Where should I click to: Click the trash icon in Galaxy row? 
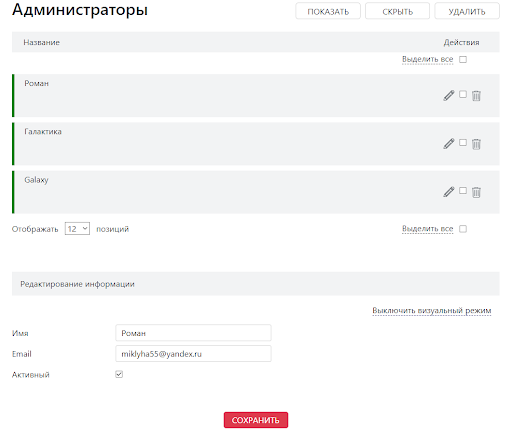[476, 192]
